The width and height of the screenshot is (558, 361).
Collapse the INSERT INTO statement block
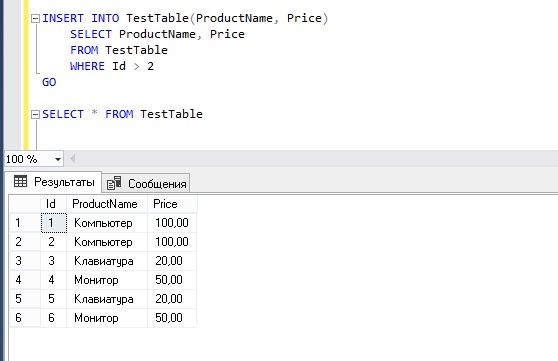35,19
